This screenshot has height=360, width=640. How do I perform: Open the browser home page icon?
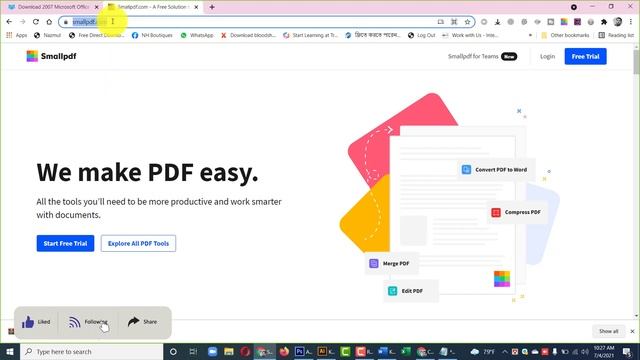(49, 22)
